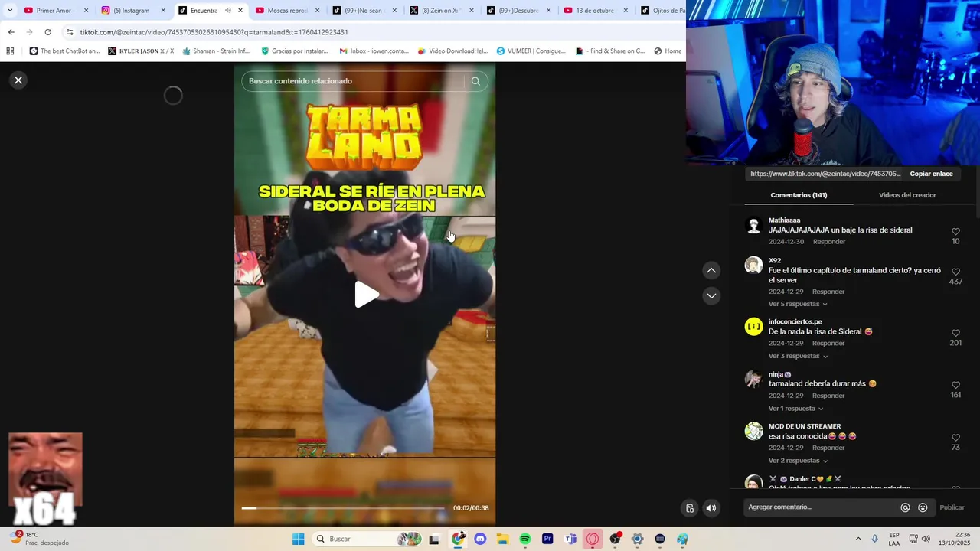Viewport: 980px width, 551px height.
Task: View site information icon in address bar
Action: (70, 32)
